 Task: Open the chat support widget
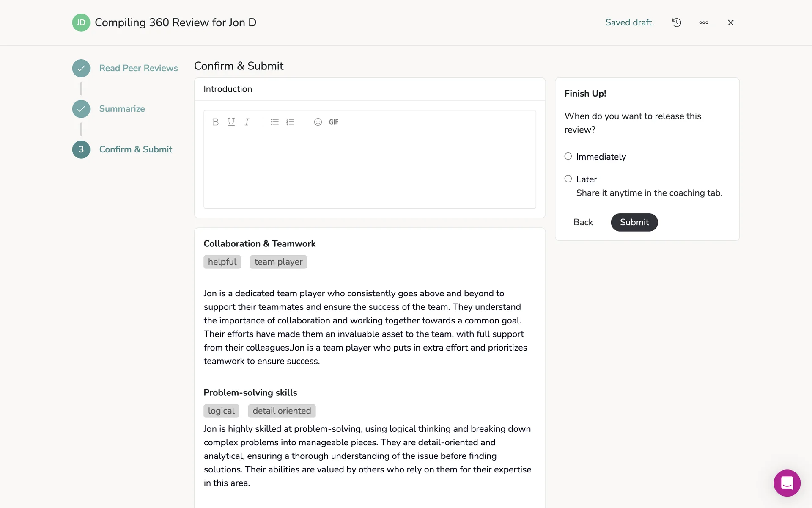(787, 483)
